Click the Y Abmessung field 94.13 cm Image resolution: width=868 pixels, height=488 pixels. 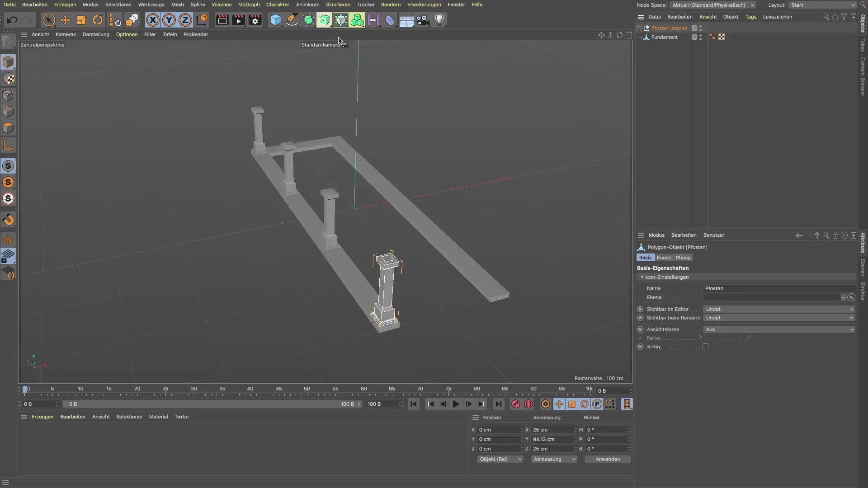553,439
